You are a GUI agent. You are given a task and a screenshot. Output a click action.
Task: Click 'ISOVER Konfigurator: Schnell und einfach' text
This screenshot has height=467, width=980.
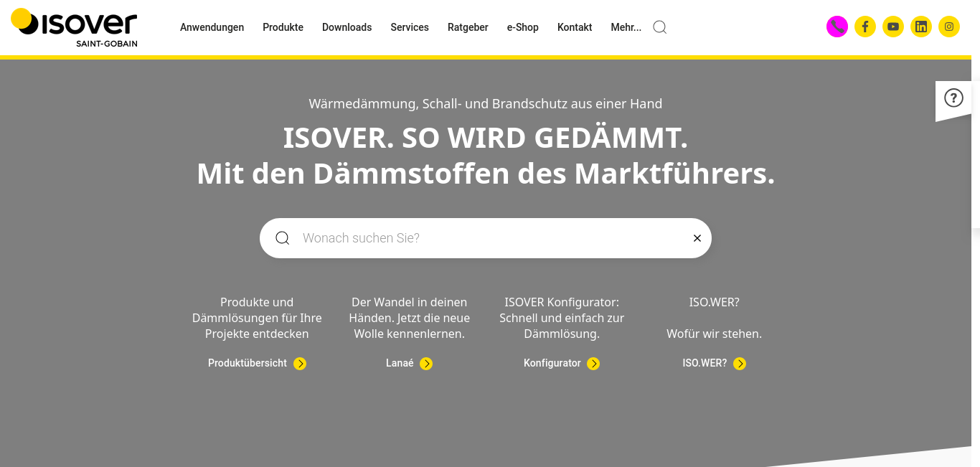point(562,319)
